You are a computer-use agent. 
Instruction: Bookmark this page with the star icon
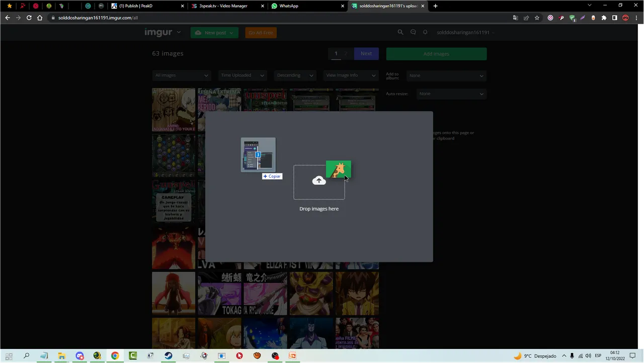click(537, 18)
